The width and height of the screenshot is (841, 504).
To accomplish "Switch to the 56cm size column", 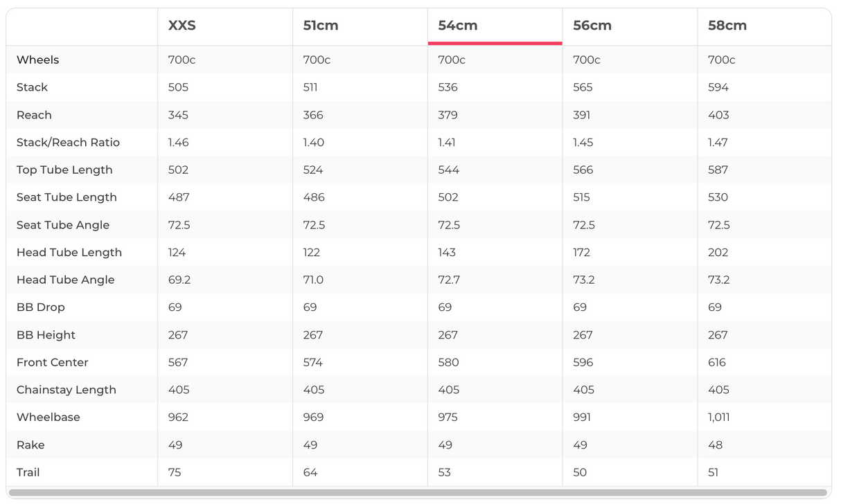I will [592, 26].
